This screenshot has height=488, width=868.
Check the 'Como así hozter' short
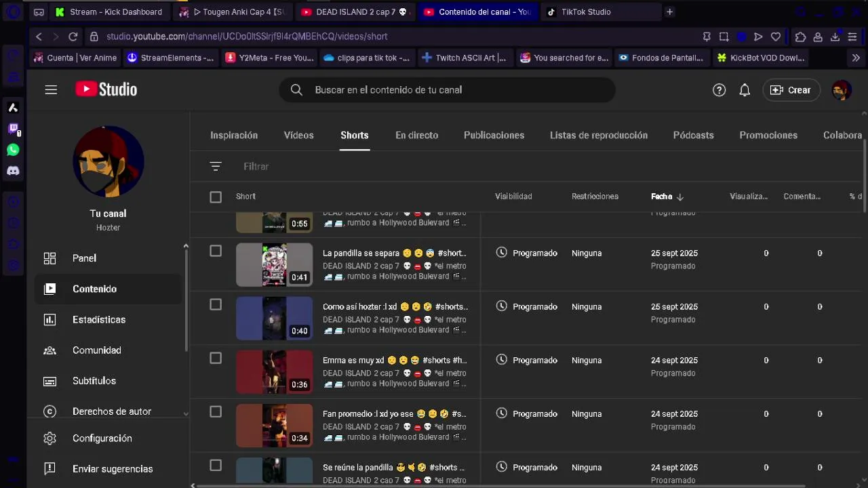[x=216, y=304]
